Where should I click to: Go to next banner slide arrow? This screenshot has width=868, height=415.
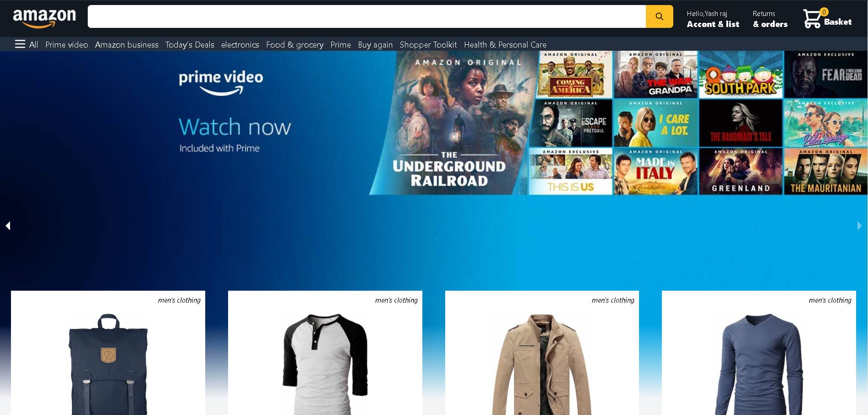point(859,226)
